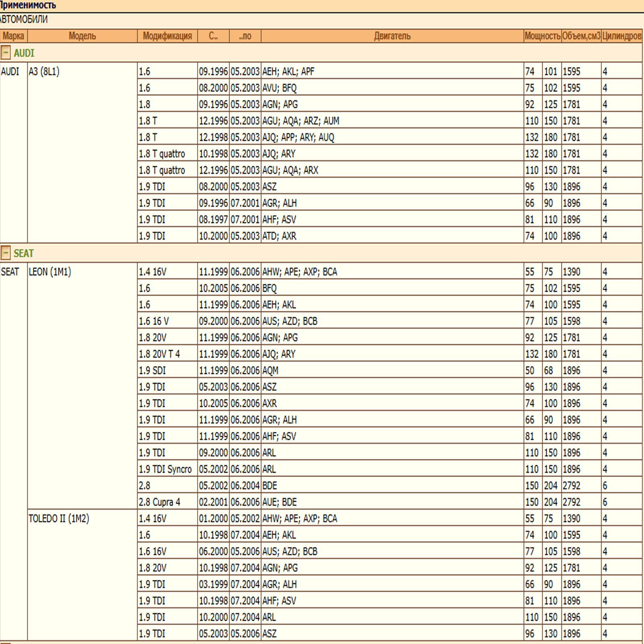Click the Применимость heading
The height and width of the screenshot is (644, 644).
point(27,5)
